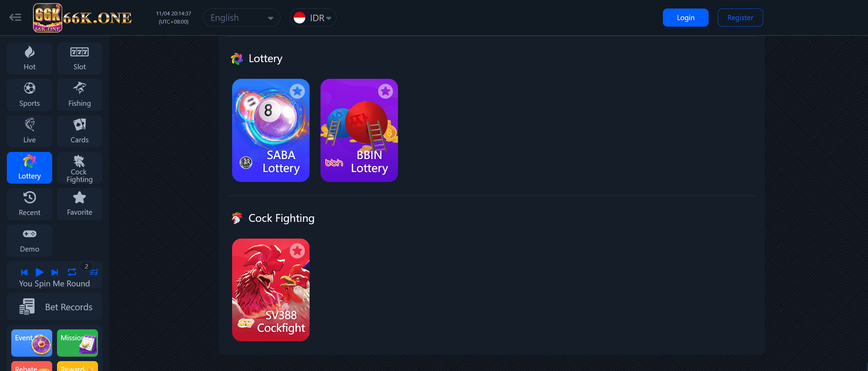Open the Sports category
The width and height of the screenshot is (868, 371).
tap(29, 95)
